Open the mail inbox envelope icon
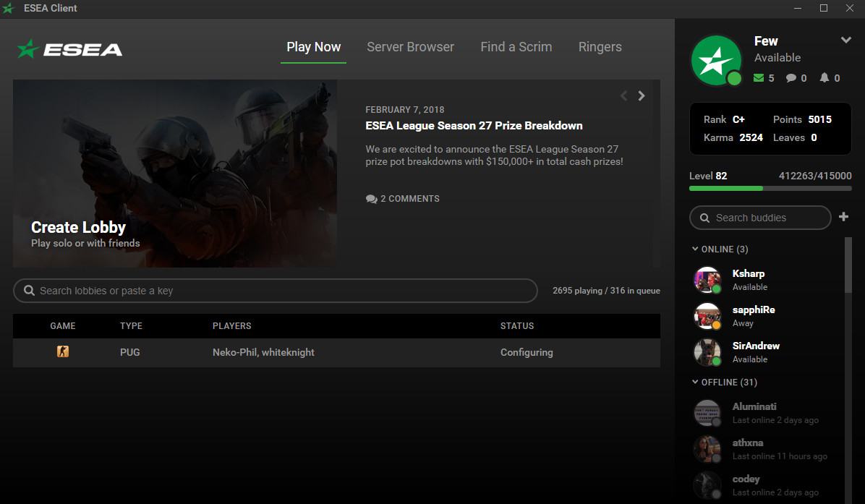865x504 pixels. coord(759,78)
